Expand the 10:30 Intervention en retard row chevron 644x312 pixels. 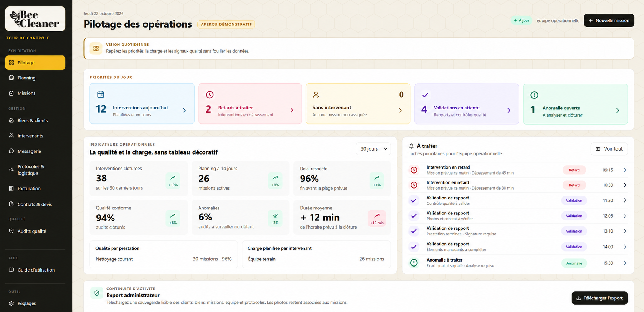[x=625, y=185]
